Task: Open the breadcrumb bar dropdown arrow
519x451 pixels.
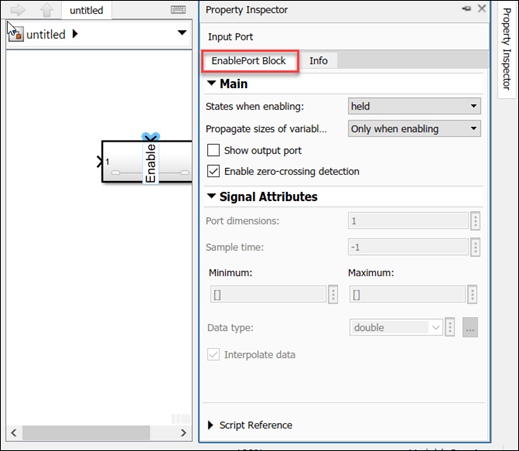Action: [x=182, y=33]
